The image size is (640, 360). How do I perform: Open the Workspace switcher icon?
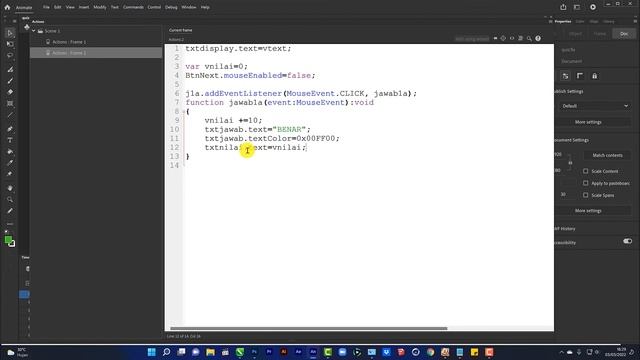tap(577, 7)
